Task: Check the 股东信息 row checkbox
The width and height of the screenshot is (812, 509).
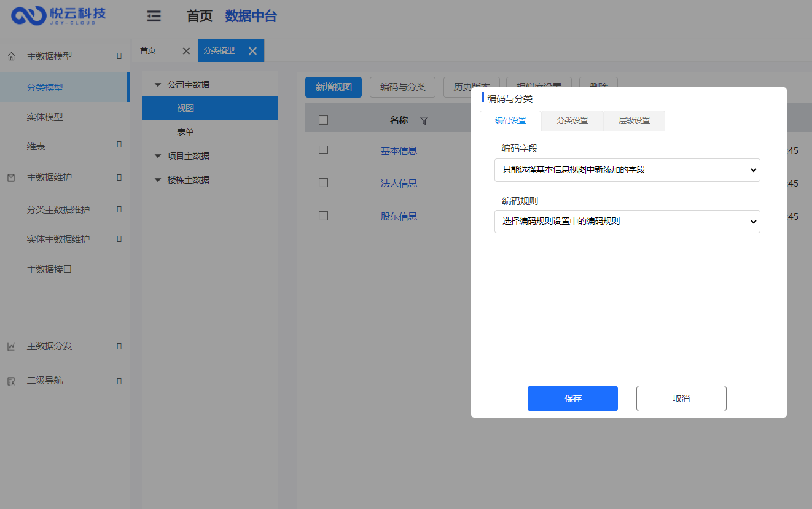Action: coord(324,216)
